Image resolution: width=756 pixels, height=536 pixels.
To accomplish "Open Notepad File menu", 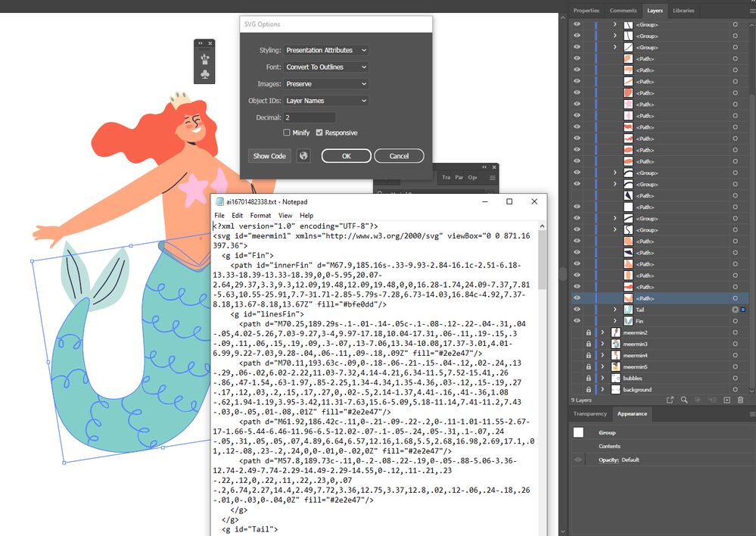I will pyautogui.click(x=219, y=215).
